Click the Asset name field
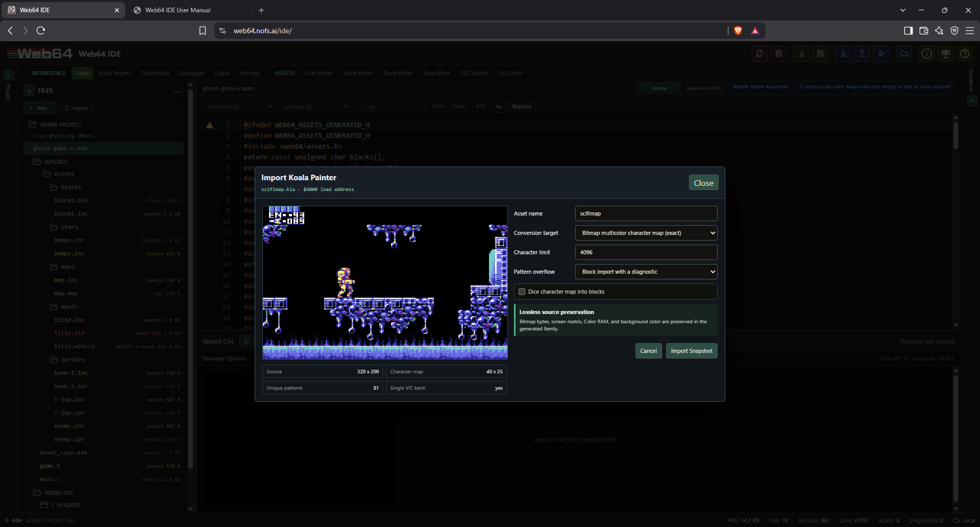 tap(646, 213)
